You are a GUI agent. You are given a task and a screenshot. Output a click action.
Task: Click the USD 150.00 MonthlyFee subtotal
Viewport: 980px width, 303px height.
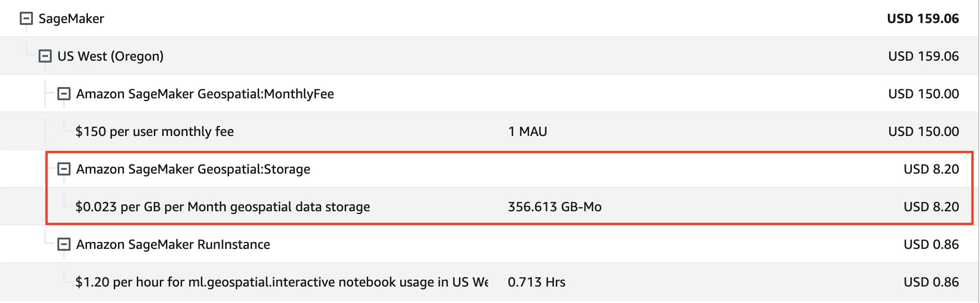tap(924, 94)
